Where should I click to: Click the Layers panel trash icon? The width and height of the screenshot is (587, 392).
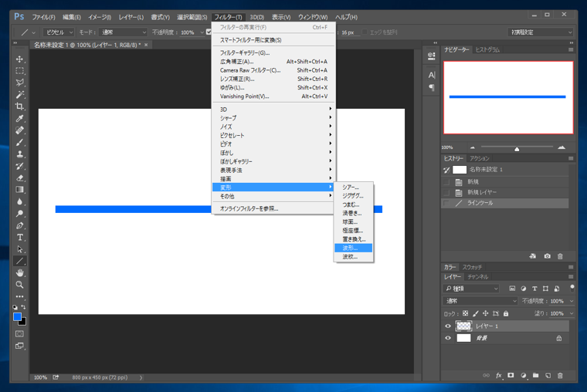[560, 376]
